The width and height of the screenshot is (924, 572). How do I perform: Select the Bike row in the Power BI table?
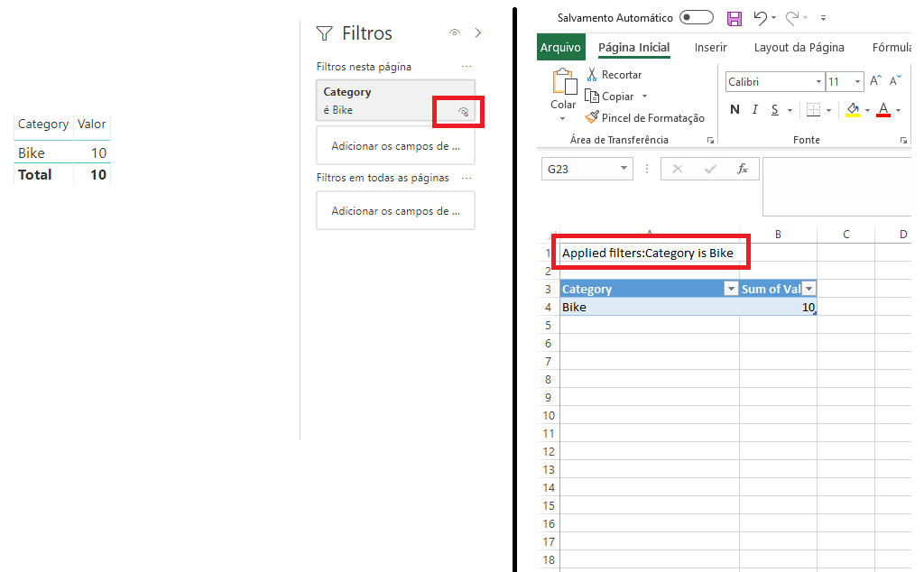(62, 153)
